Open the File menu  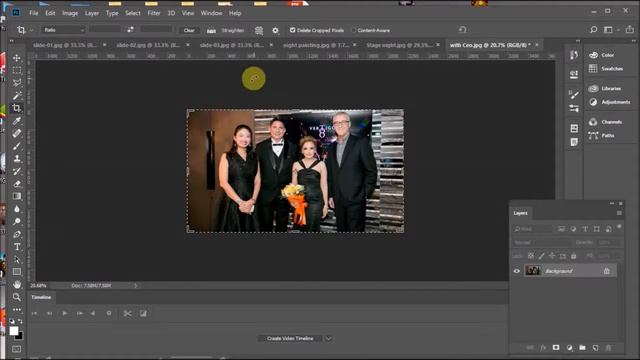[x=33, y=13]
